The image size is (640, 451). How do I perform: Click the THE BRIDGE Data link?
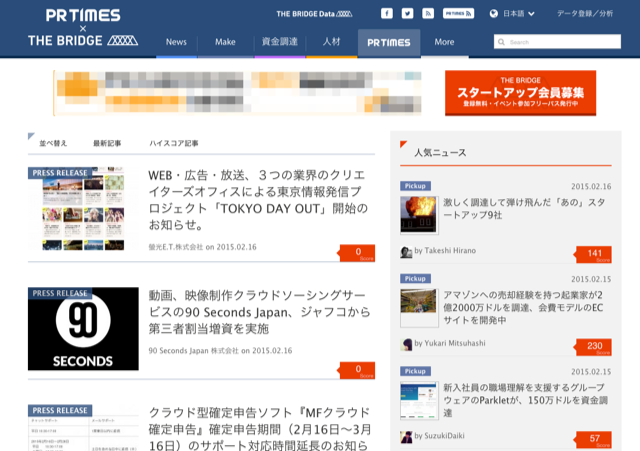(x=314, y=14)
